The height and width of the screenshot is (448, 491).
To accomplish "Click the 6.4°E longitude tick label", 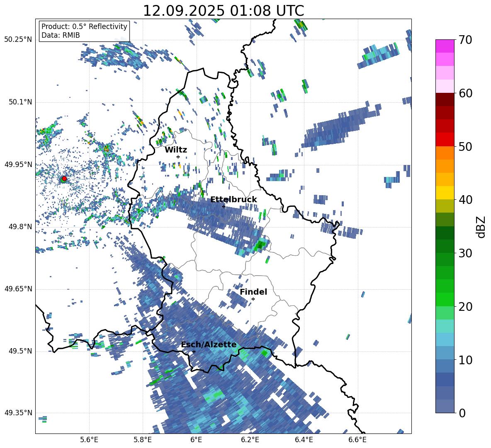I will (304, 440).
